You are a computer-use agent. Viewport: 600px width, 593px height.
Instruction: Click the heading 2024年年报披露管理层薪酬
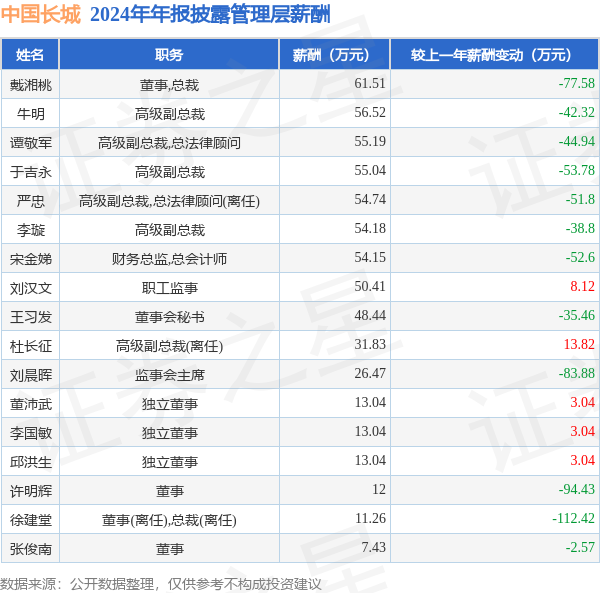coord(210,15)
